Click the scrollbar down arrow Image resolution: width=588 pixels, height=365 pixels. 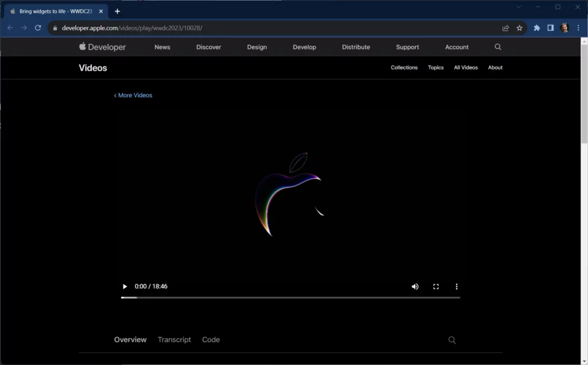coord(584,362)
